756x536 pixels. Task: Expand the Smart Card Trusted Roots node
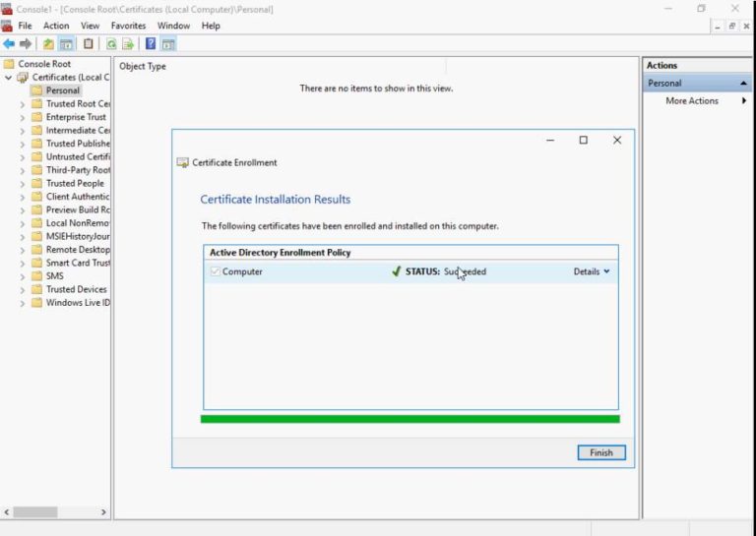(23, 263)
